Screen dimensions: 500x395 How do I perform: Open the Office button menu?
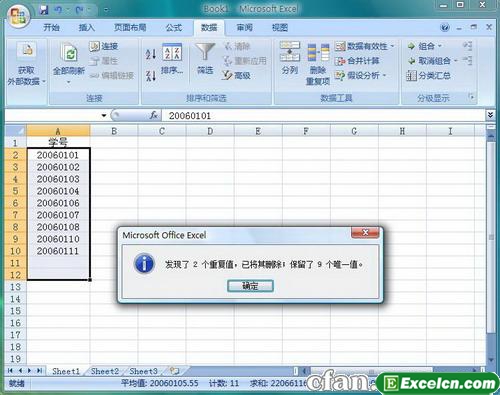[x=18, y=16]
